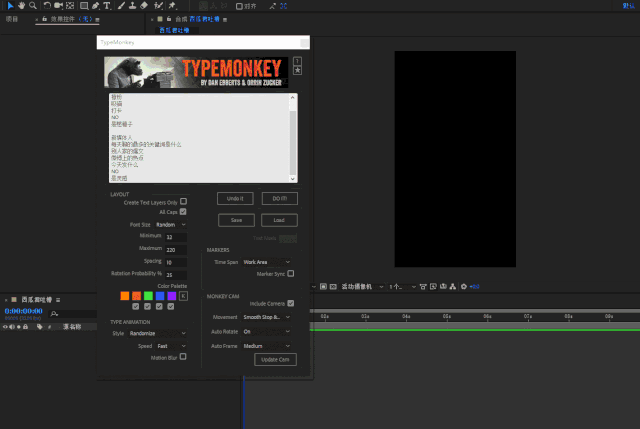Click the timeline layer search magnifier icon
The height and width of the screenshot is (429, 640).
click(x=54, y=314)
